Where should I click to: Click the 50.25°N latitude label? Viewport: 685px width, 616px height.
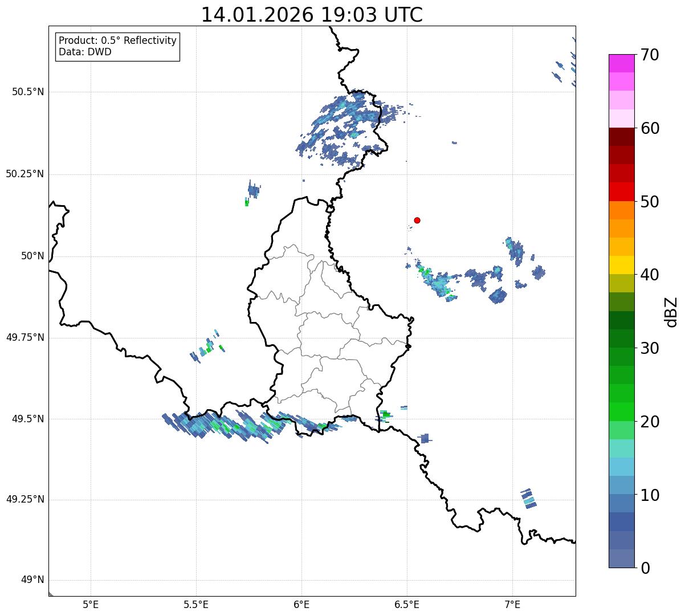pyautogui.click(x=25, y=174)
